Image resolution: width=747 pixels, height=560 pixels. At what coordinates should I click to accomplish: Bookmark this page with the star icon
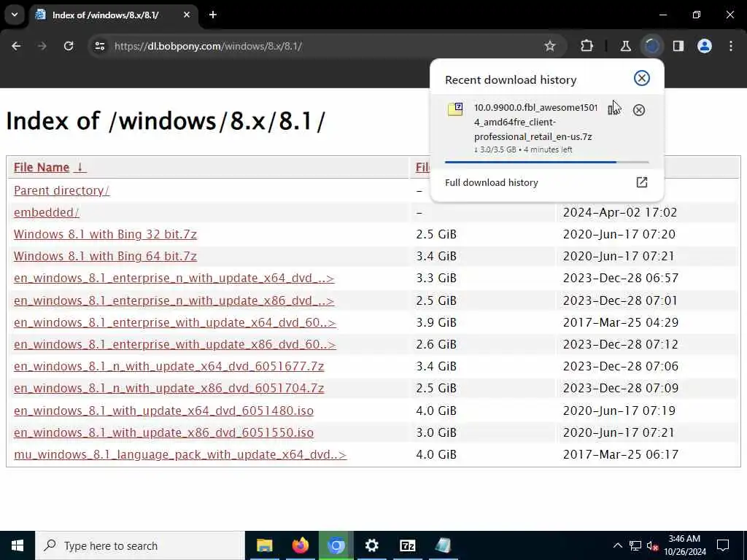[x=550, y=46]
